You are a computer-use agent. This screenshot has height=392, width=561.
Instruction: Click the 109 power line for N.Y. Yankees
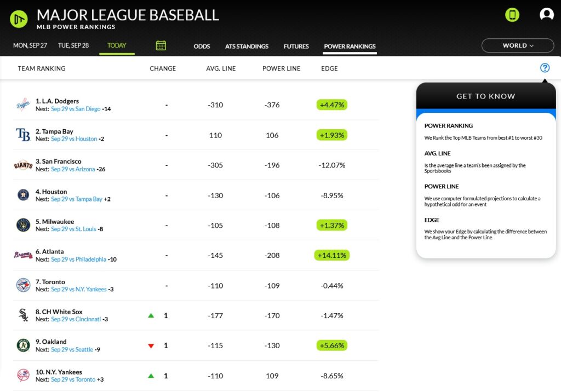(272, 376)
